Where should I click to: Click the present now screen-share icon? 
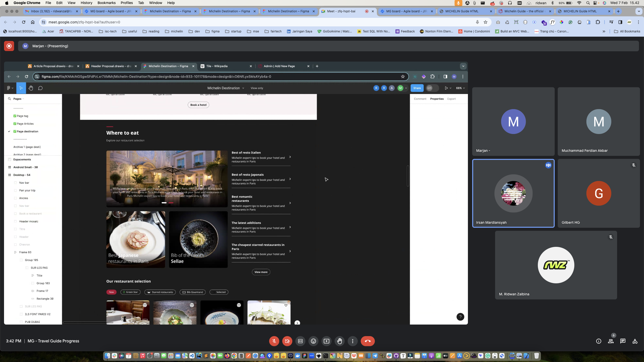pos(326,341)
